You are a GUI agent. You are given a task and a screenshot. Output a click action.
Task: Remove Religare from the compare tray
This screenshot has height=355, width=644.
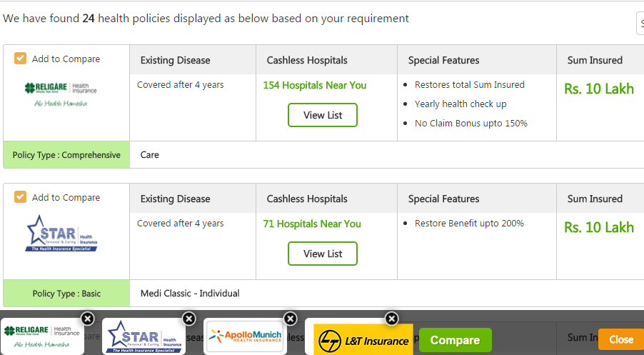pyautogui.click(x=88, y=319)
